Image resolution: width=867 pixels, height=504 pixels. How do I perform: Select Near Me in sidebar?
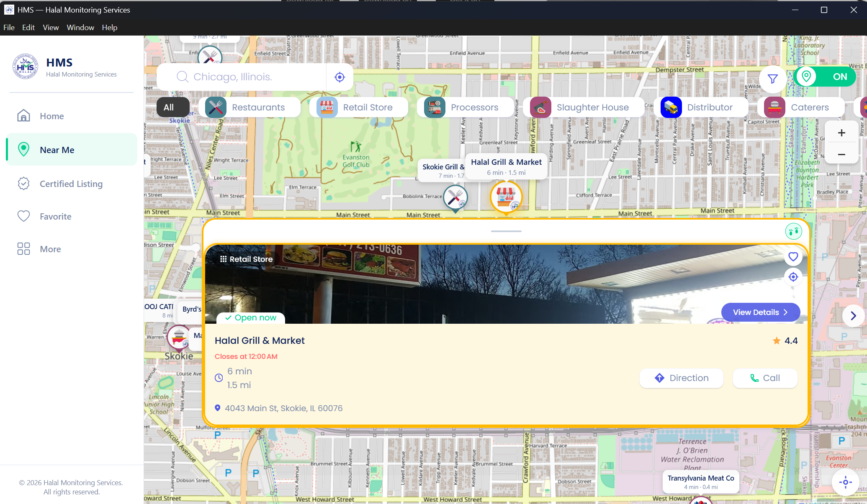click(x=71, y=150)
